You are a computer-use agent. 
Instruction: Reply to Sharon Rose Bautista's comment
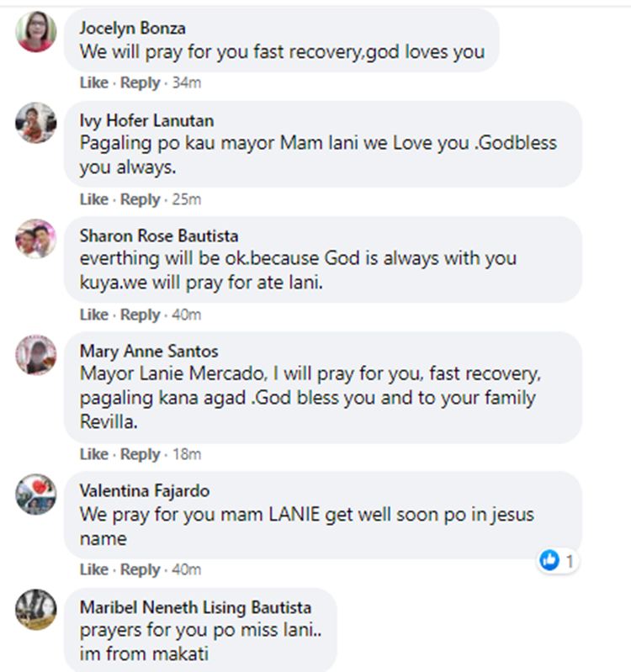point(140,315)
